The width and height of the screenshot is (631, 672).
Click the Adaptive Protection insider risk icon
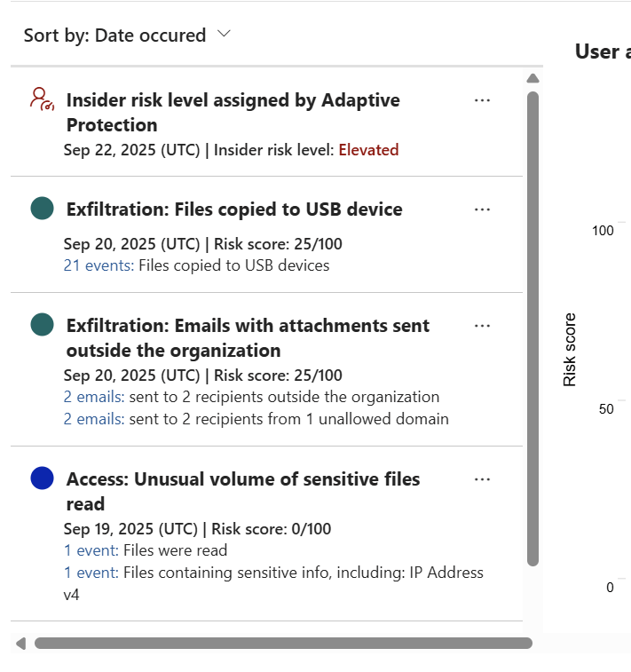coord(42,99)
